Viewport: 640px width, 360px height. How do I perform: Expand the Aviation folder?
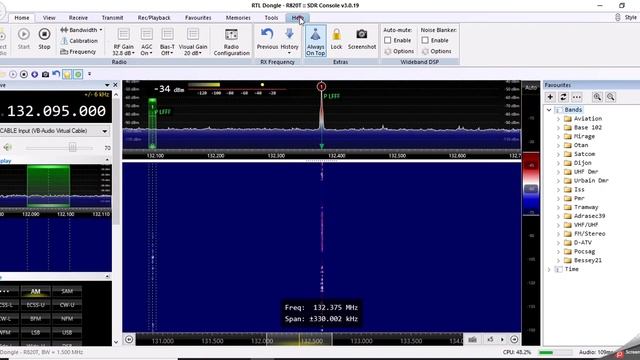click(559, 119)
